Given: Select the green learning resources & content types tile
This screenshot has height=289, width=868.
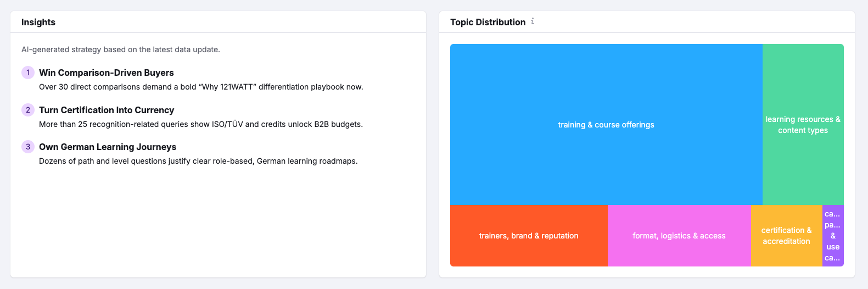Looking at the screenshot, I should click(x=803, y=125).
